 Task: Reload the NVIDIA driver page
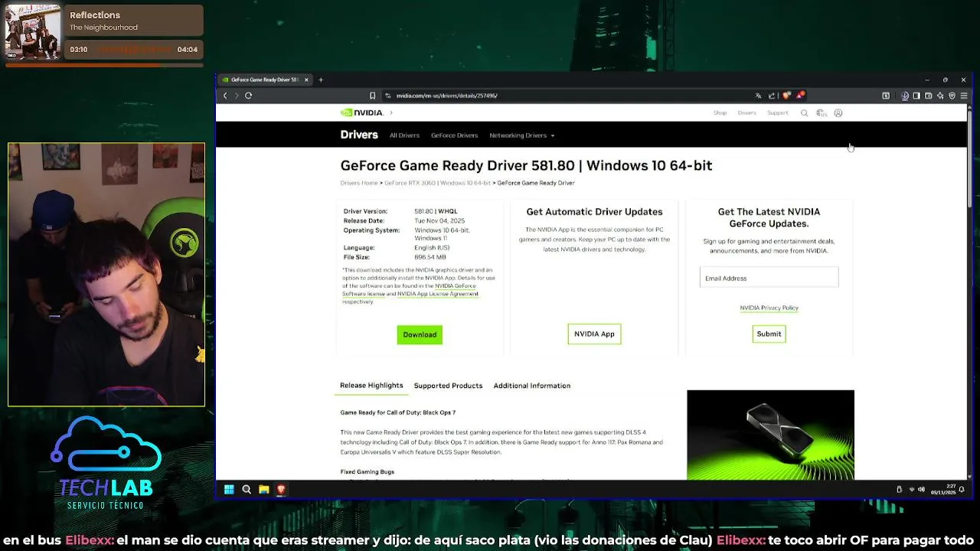[x=249, y=96]
